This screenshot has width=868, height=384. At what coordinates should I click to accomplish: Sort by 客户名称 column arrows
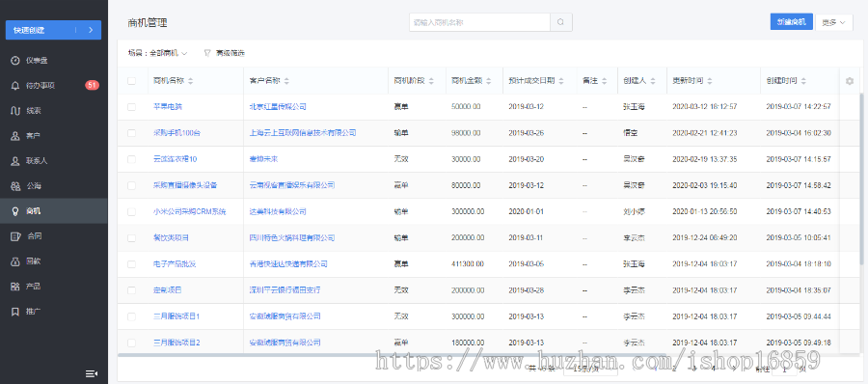pyautogui.click(x=286, y=81)
